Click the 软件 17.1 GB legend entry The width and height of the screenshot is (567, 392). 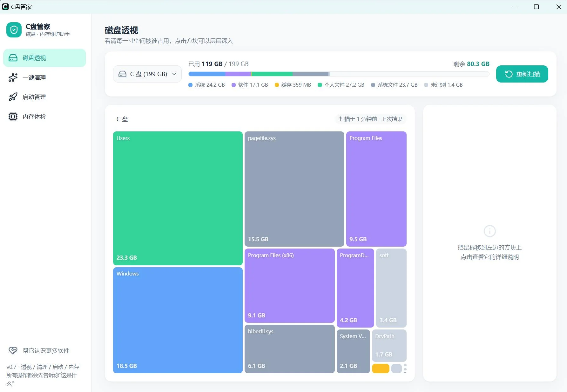click(x=250, y=85)
